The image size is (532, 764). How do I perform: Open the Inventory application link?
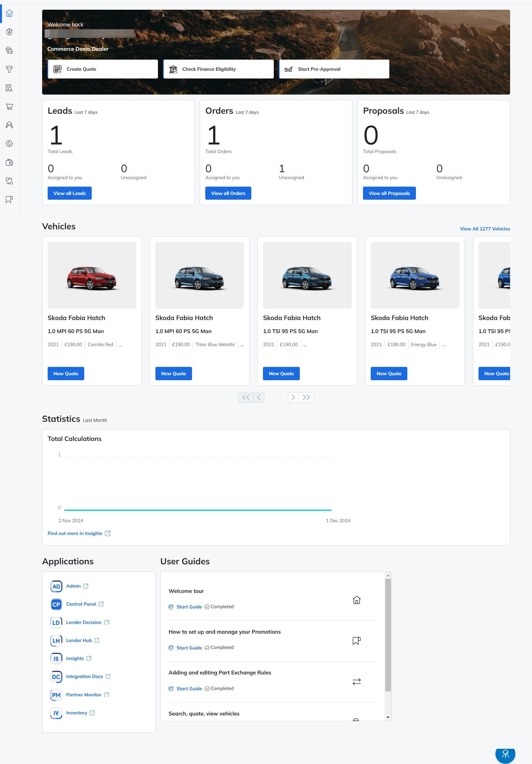coord(76,713)
